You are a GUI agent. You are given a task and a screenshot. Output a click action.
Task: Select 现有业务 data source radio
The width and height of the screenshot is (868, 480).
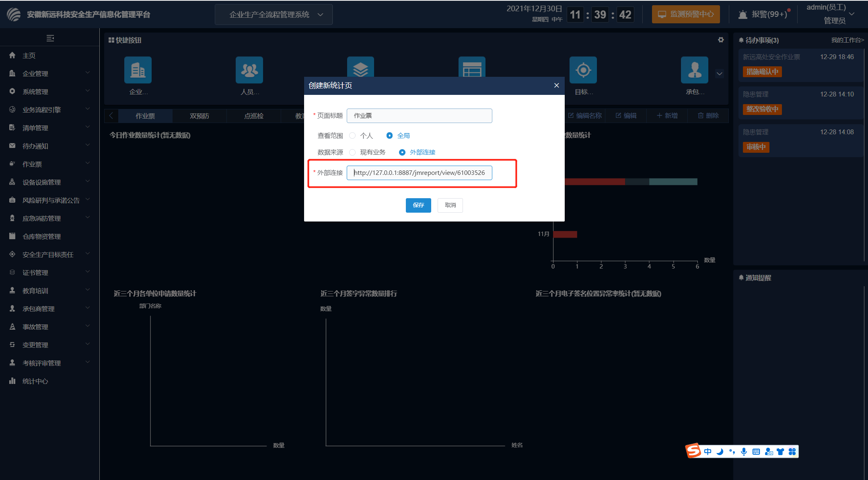point(352,152)
